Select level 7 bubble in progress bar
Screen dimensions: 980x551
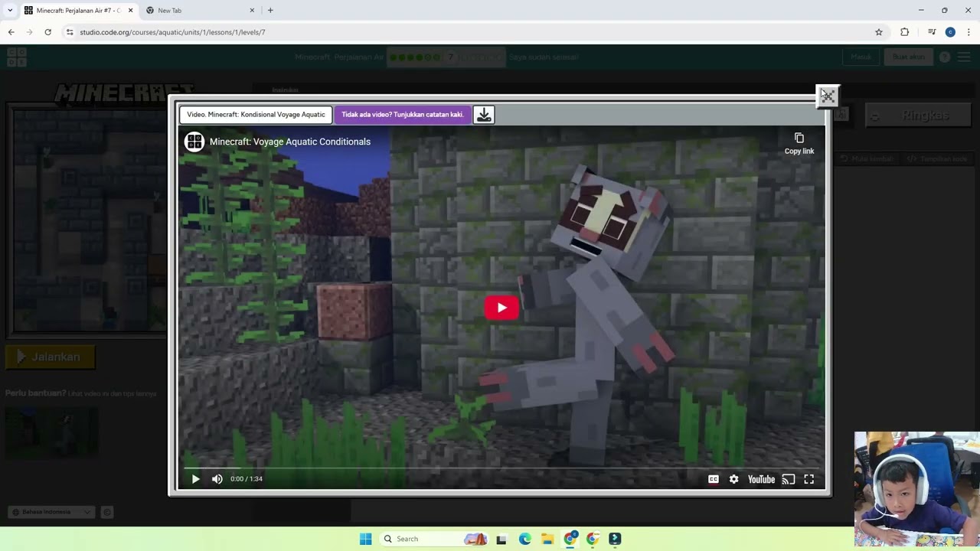point(451,57)
